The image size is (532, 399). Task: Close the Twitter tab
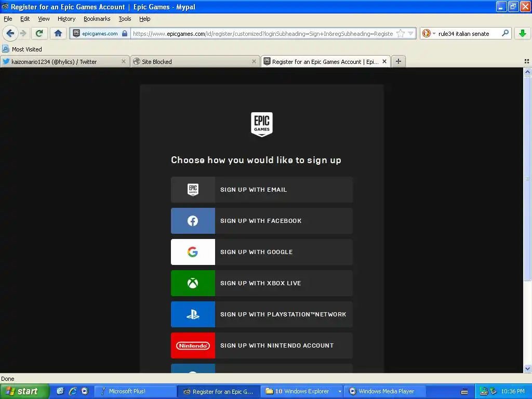[124, 61]
